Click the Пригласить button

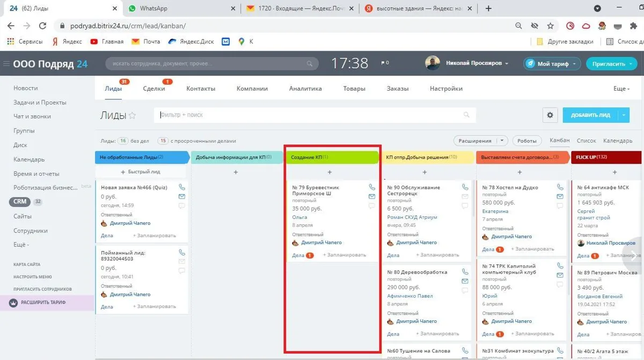pyautogui.click(x=611, y=63)
